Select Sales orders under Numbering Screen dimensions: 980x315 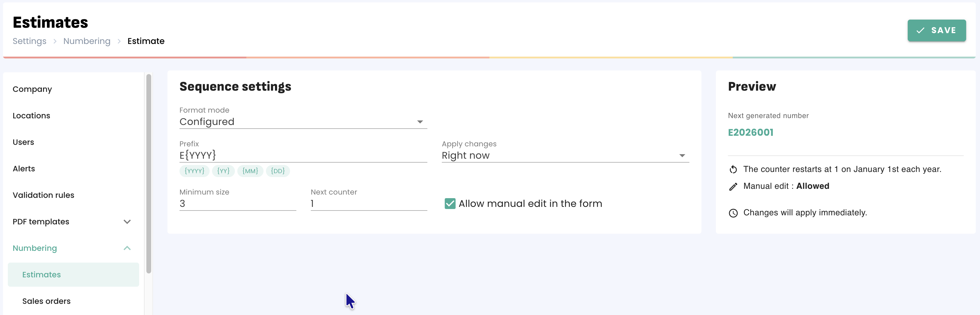[x=46, y=301]
